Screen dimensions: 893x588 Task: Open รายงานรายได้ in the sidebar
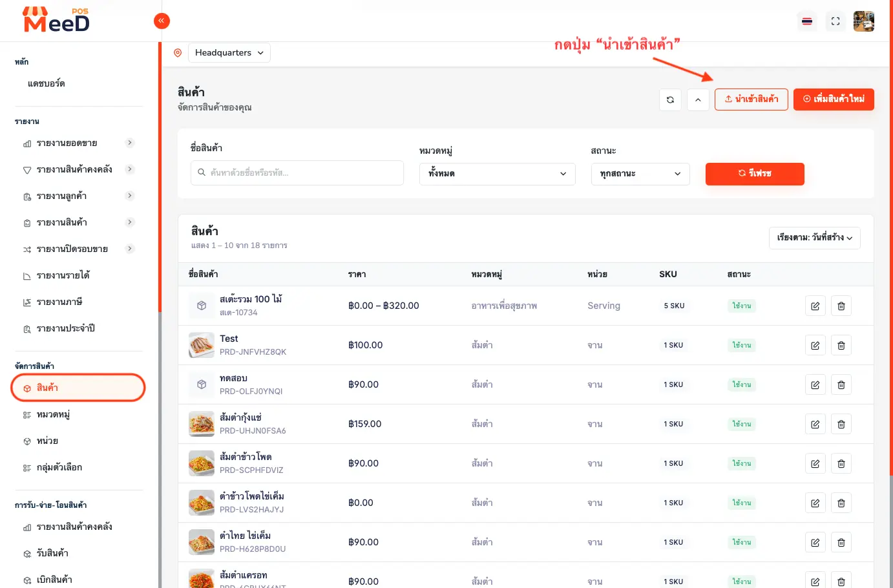tap(63, 275)
